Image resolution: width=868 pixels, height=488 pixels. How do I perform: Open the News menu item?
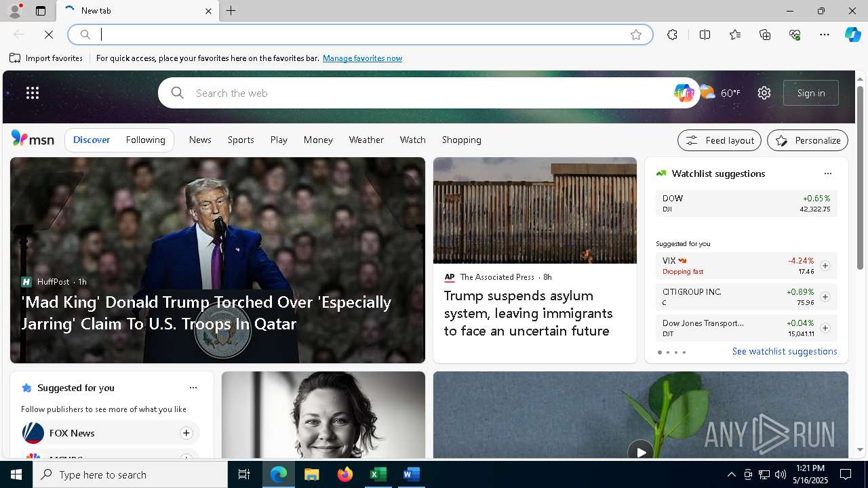[200, 140]
